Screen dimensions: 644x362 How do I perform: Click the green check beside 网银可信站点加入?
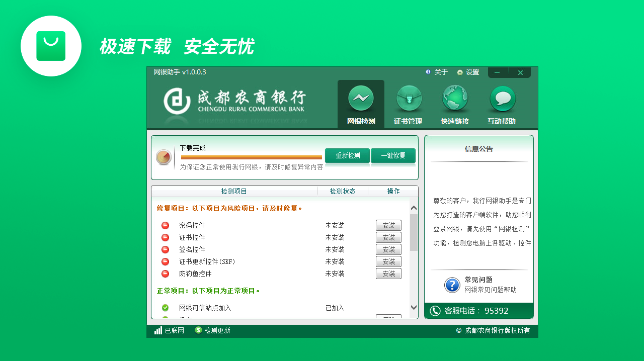[x=165, y=308]
